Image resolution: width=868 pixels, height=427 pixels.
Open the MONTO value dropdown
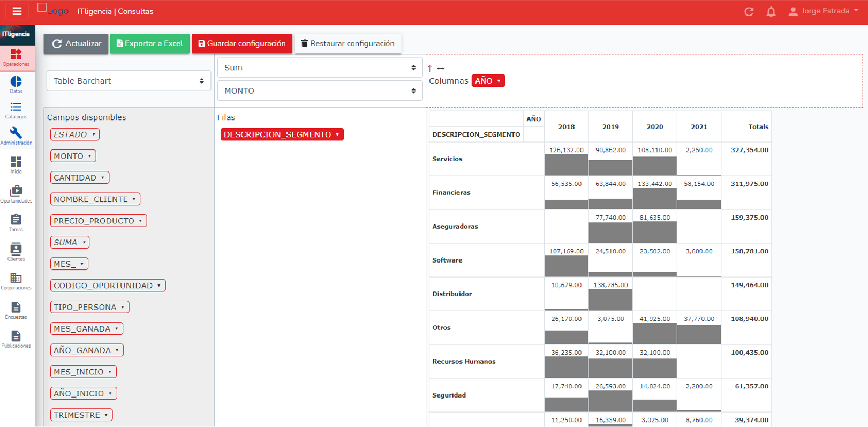pyautogui.click(x=320, y=91)
